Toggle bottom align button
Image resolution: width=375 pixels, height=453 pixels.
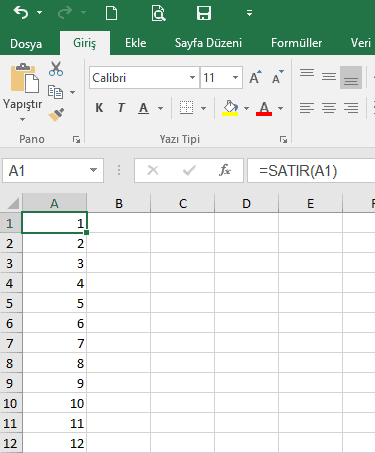pos(351,77)
